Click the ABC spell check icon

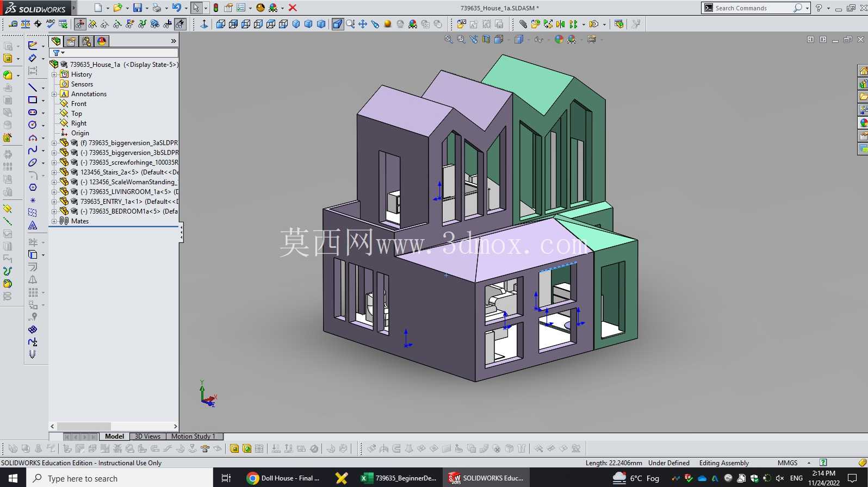click(51, 24)
